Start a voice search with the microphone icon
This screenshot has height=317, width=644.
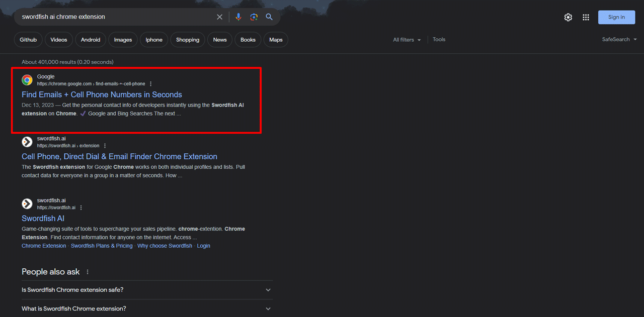point(238,17)
